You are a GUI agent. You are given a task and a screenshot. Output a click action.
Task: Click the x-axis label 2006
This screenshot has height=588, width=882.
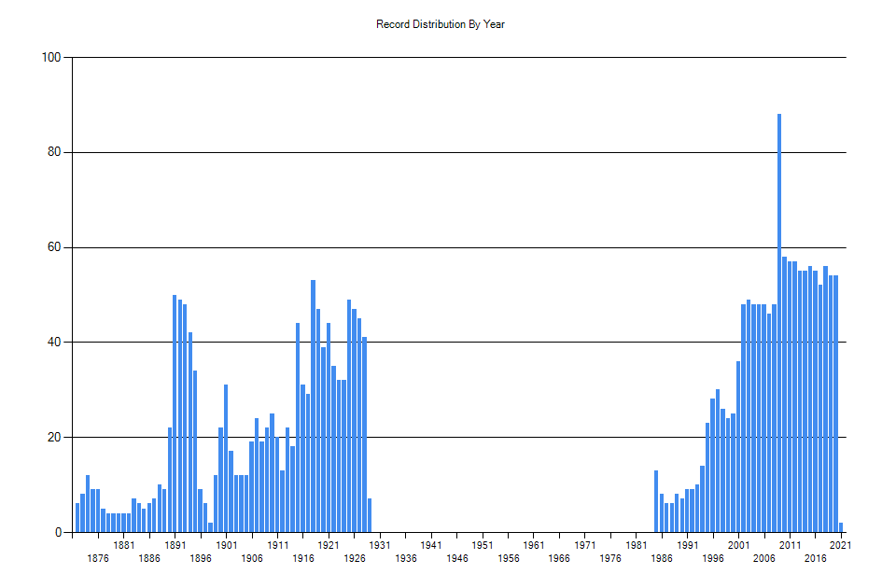click(763, 558)
